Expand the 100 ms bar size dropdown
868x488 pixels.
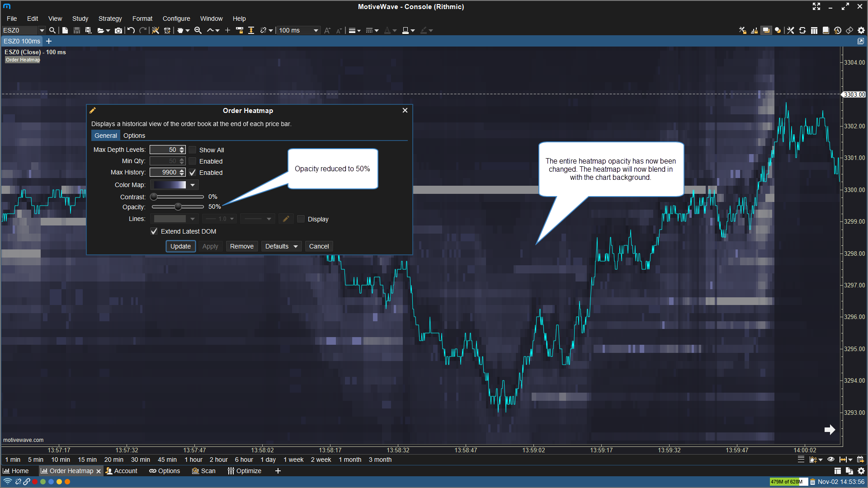pyautogui.click(x=316, y=30)
